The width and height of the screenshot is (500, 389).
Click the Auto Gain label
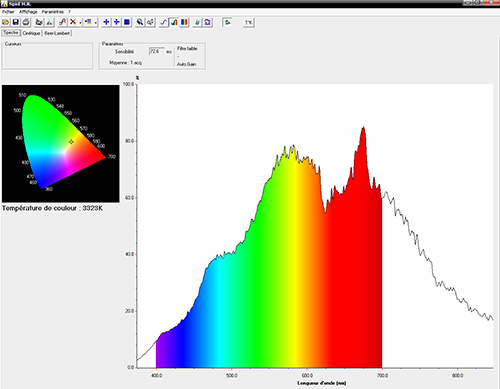click(186, 64)
